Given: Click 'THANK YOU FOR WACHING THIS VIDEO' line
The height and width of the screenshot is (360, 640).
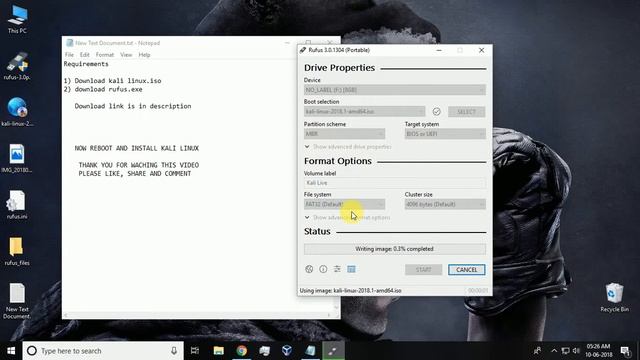Looking at the screenshot, I should (x=139, y=165).
